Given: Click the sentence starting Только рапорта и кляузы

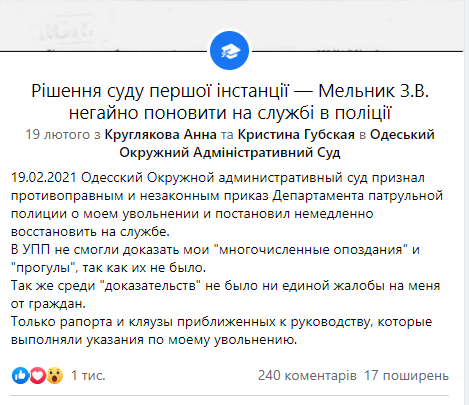Looking at the screenshot, I should click(221, 331).
